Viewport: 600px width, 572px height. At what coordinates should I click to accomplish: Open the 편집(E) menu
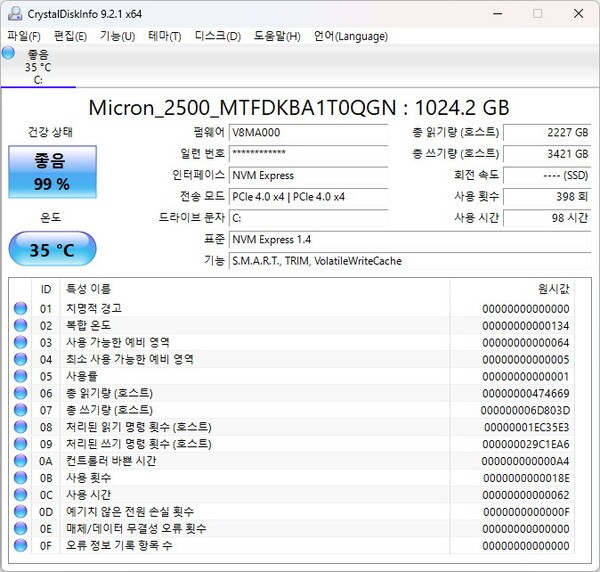click(x=70, y=36)
